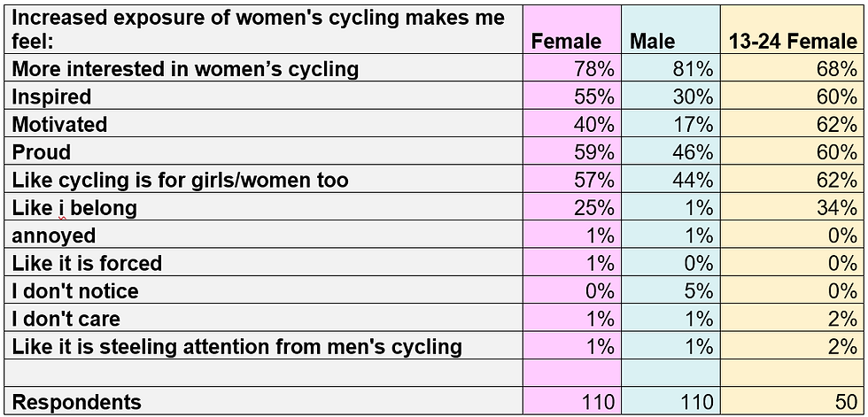Select the 'More interested in women's cycling' row label
This screenshot has height=417, width=868.
264,68
